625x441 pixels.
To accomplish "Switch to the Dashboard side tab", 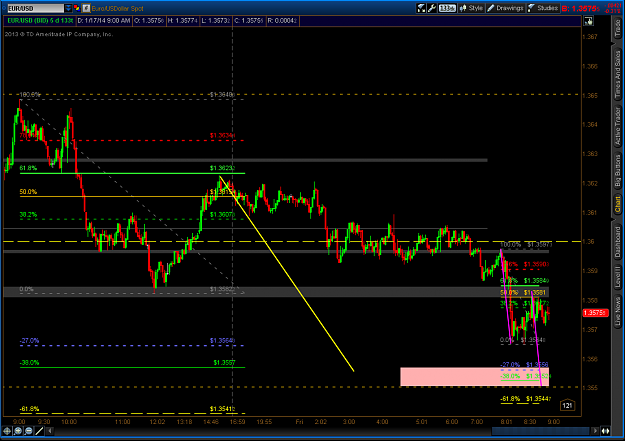I will 617,242.
